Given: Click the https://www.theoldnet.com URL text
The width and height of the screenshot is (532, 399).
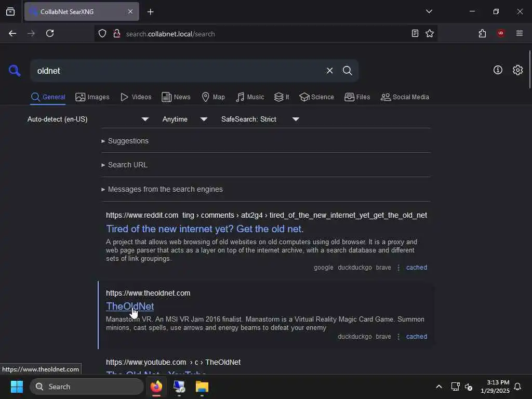Looking at the screenshot, I should click(x=148, y=293).
